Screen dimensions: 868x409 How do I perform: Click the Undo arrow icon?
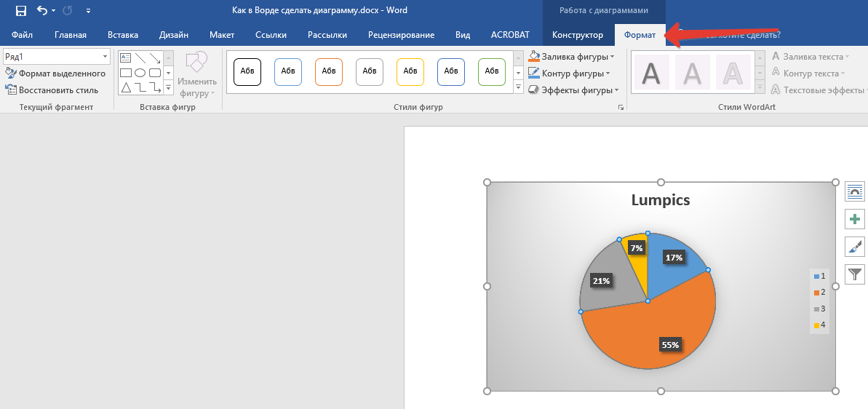click(42, 11)
